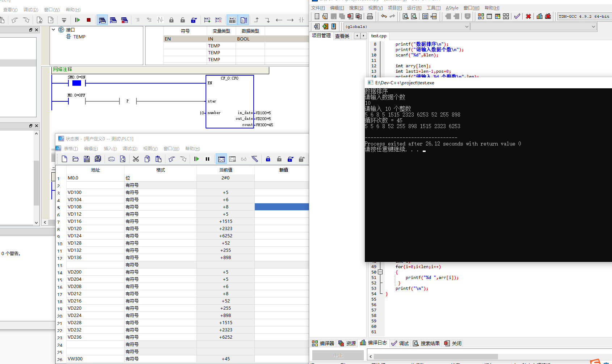
Task: Click the green RUN icon in PLC editor toolbar
Action: click(77, 20)
